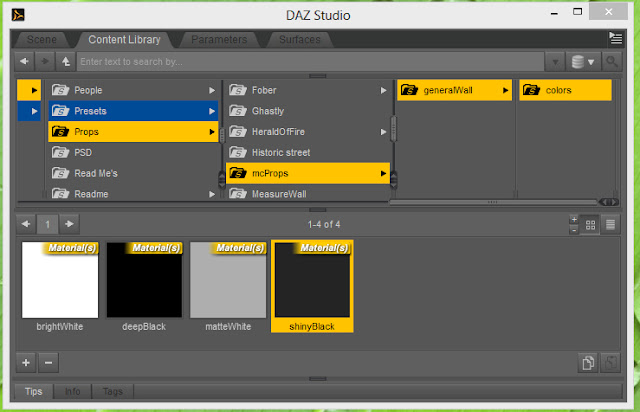Click the minus remove button at bottom

click(x=48, y=363)
